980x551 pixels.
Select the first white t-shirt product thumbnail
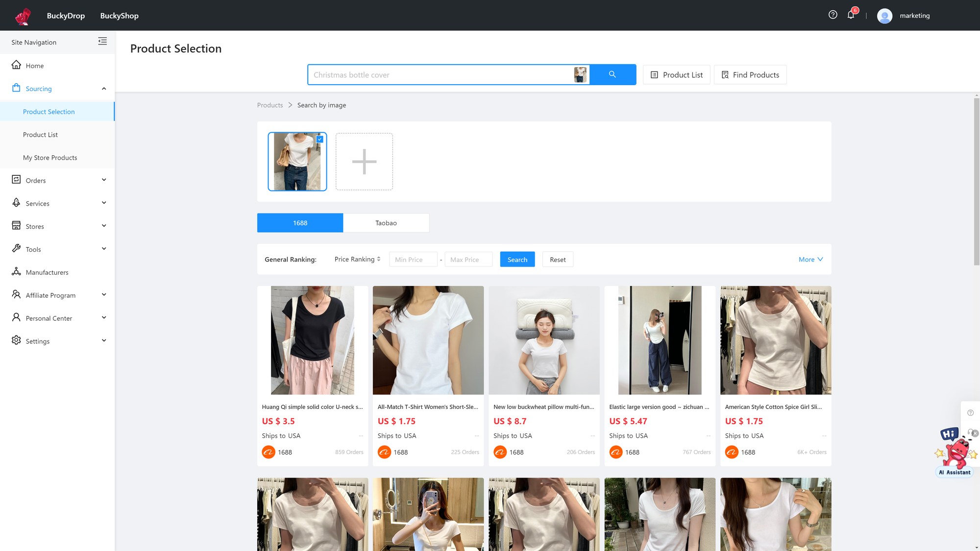428,340
